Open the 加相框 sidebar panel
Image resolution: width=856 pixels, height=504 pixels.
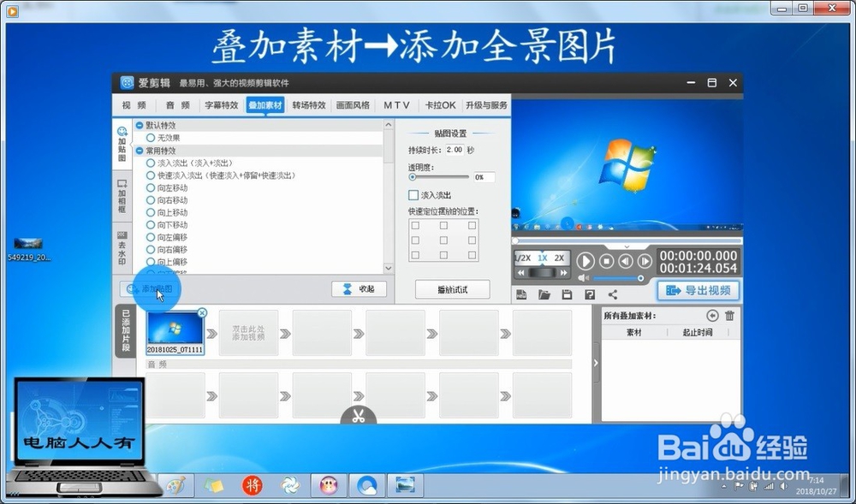[122, 196]
